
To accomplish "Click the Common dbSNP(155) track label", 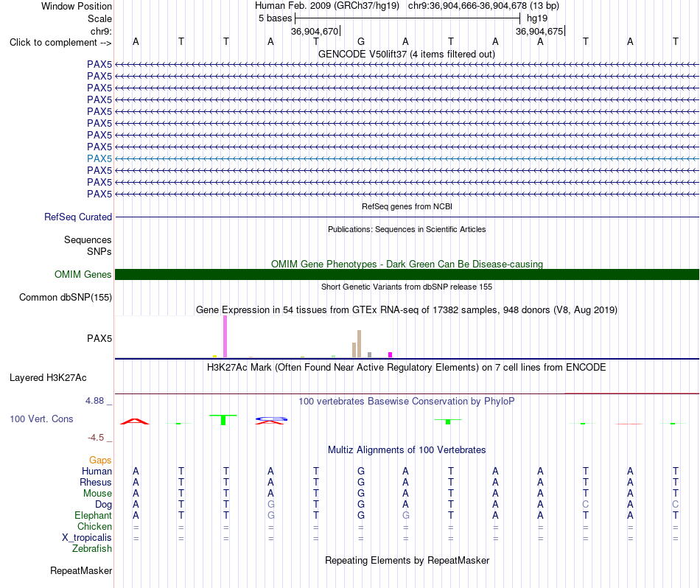I will (66, 298).
